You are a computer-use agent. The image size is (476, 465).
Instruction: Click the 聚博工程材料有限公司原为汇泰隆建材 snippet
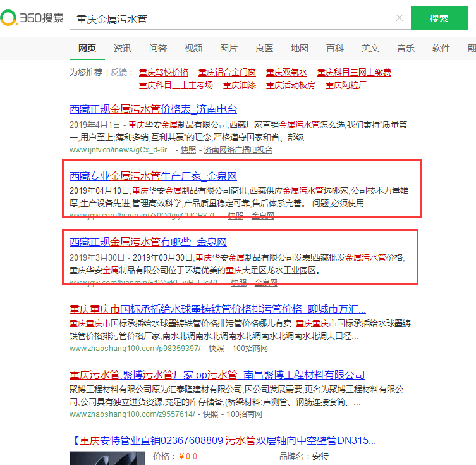click(236, 395)
